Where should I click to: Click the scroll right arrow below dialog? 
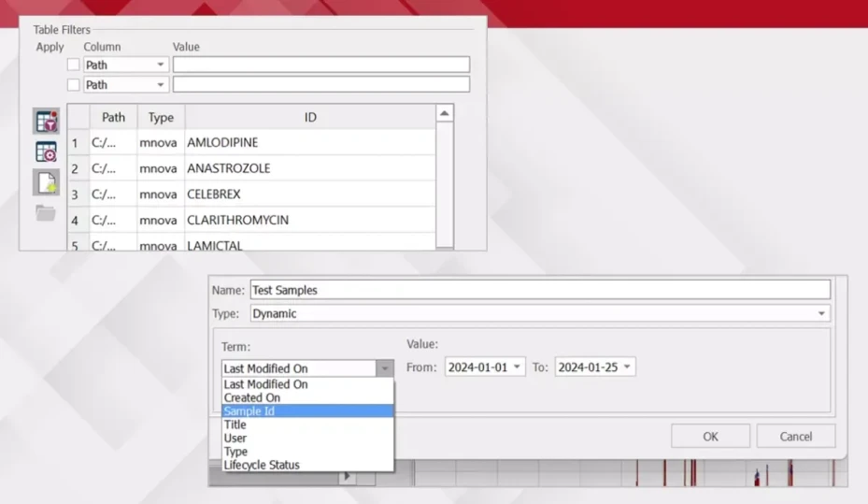click(347, 476)
